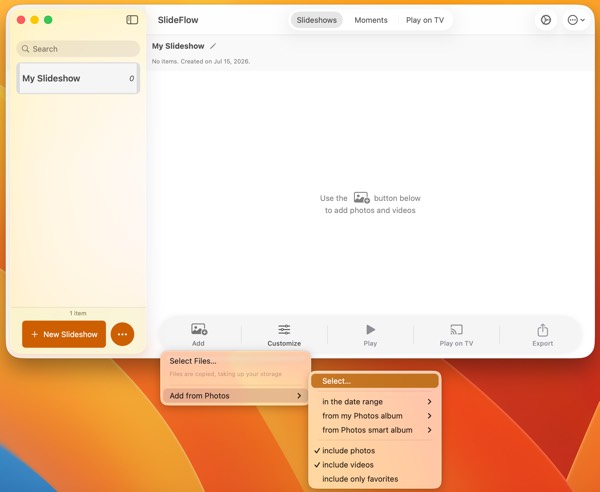Click the pencil icon to rename My Slideshow

[x=213, y=46]
